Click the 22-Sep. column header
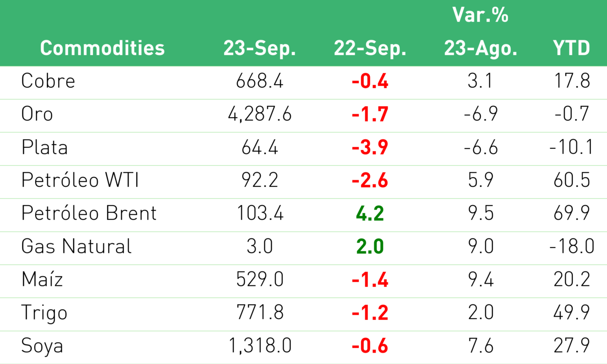Viewport: 607px width, 364px height. (370, 48)
